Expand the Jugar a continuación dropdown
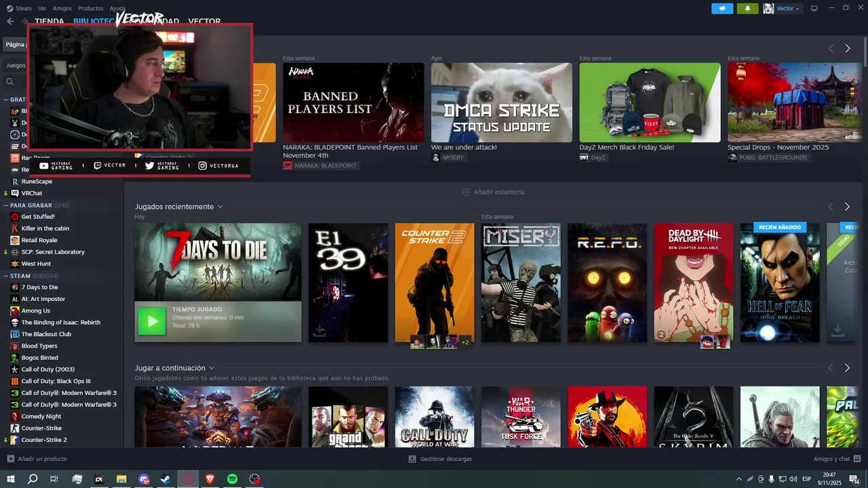This screenshot has height=488, width=868. coord(212,368)
